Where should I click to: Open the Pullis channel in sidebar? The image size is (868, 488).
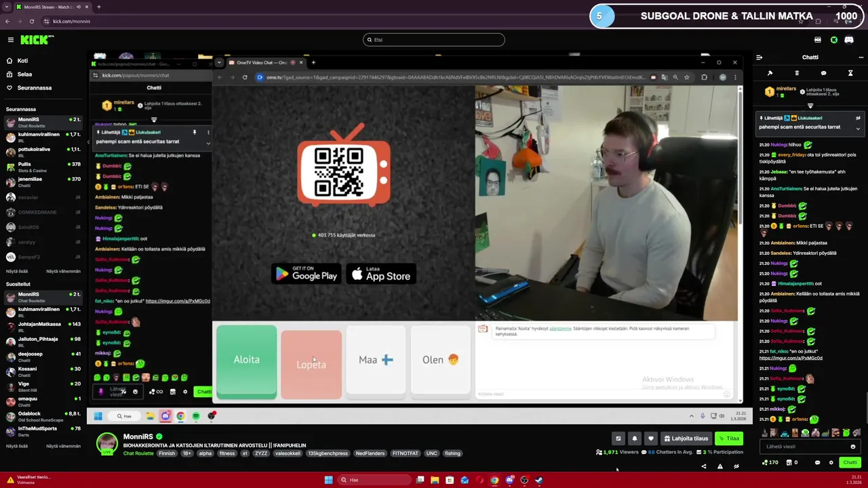click(43, 166)
